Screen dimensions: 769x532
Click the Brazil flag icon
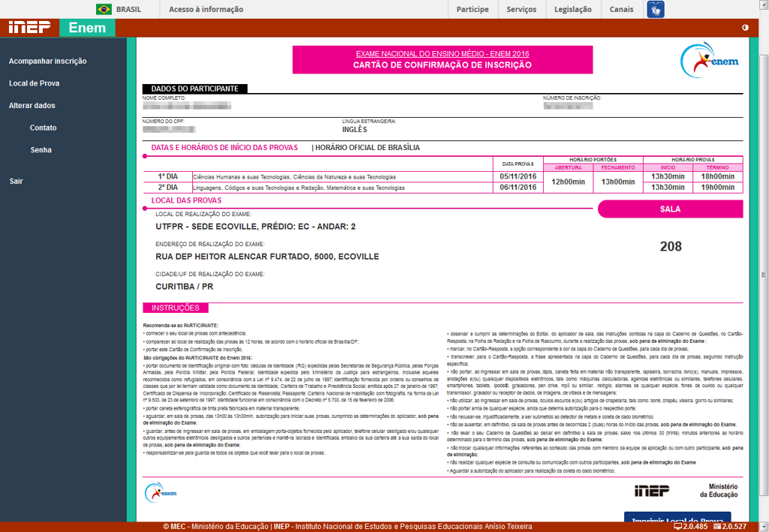tap(104, 9)
